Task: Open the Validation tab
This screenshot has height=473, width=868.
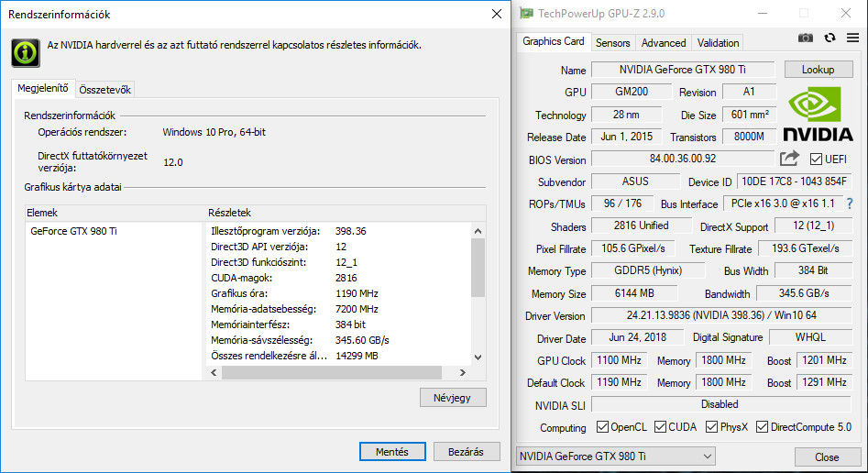Action: [718, 43]
